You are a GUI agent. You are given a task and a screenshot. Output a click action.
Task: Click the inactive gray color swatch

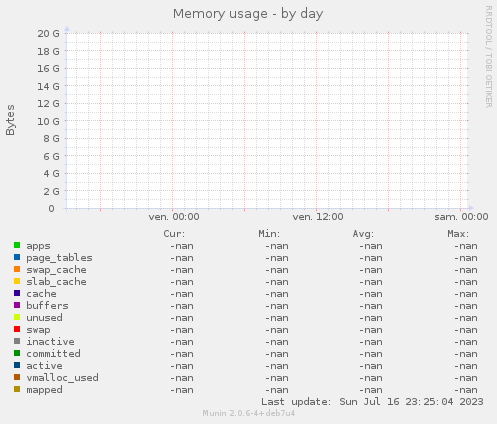tap(17, 341)
